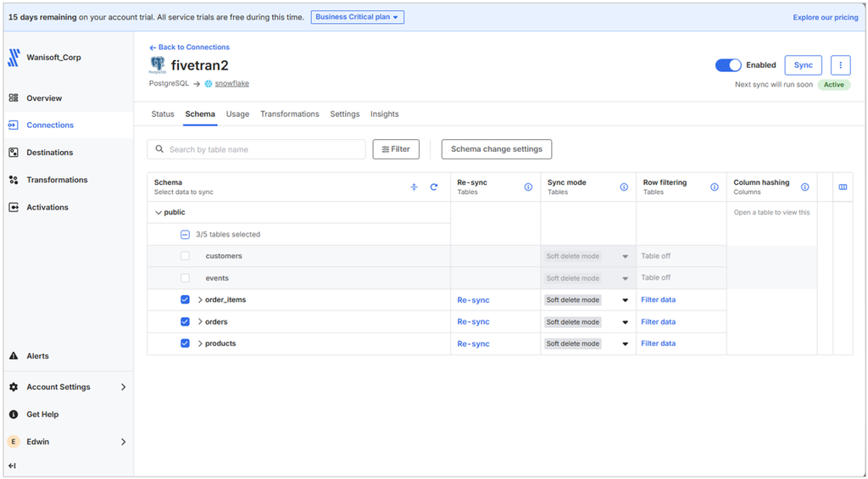The height and width of the screenshot is (479, 868).
Task: Click the Alerts warning triangle icon
Action: [14, 356]
